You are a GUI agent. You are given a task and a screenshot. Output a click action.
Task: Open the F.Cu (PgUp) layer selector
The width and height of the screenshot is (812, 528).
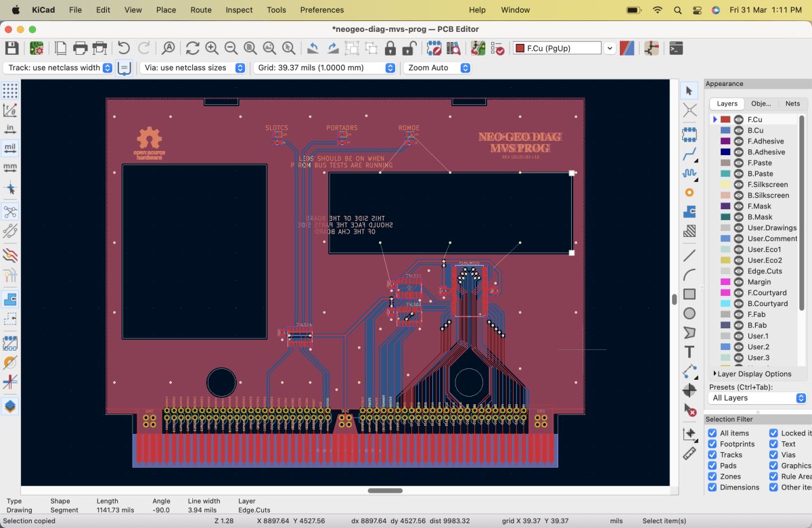click(564, 48)
